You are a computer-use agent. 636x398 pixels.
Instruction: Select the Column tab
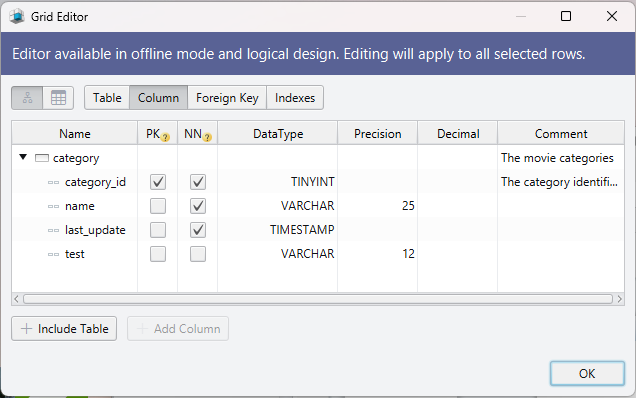(x=158, y=98)
